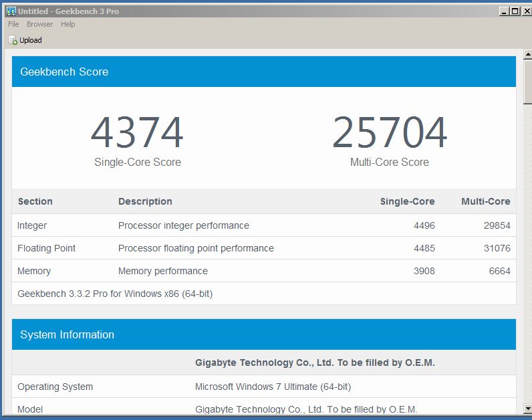The image size is (532, 420).
Task: Click the vertical scrollbar thumb
Action: (x=527, y=82)
